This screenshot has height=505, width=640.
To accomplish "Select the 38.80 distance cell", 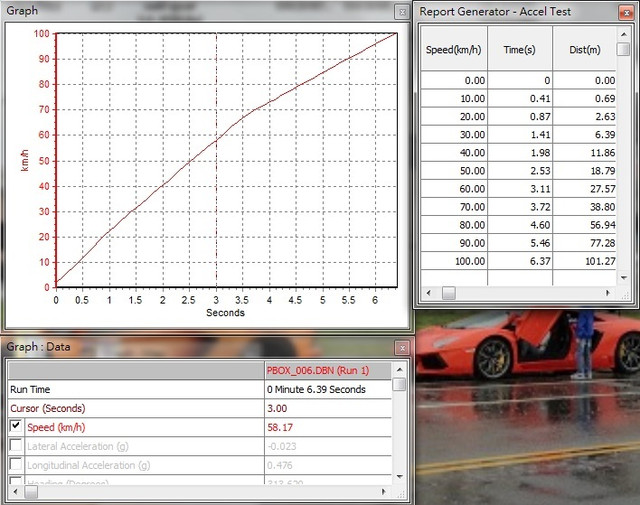I will (584, 207).
